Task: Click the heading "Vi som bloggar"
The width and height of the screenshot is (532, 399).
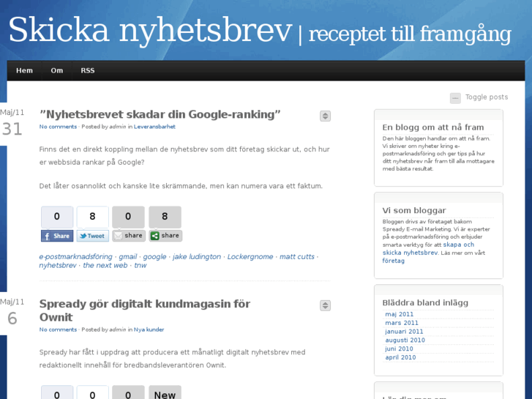Action: (x=414, y=211)
